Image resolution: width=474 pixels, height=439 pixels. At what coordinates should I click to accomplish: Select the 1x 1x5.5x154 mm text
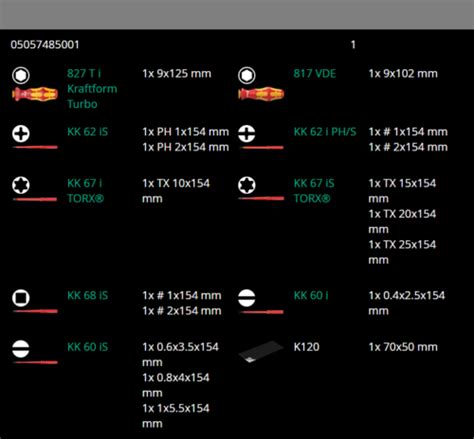(x=176, y=416)
